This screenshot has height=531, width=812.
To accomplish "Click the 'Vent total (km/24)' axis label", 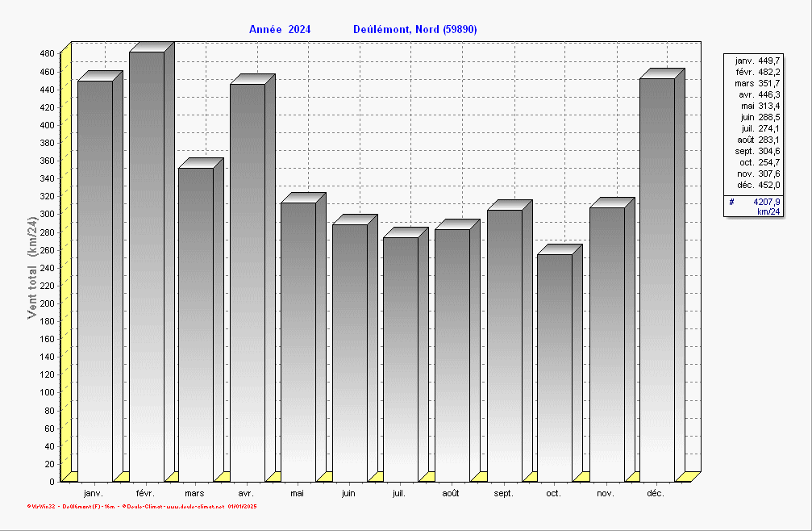I will [32, 267].
